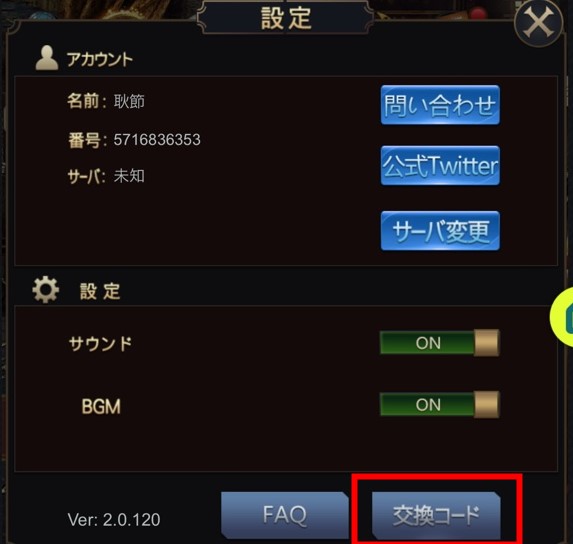Click the player name 耿節
The height and width of the screenshot is (544, 573).
click(x=129, y=102)
